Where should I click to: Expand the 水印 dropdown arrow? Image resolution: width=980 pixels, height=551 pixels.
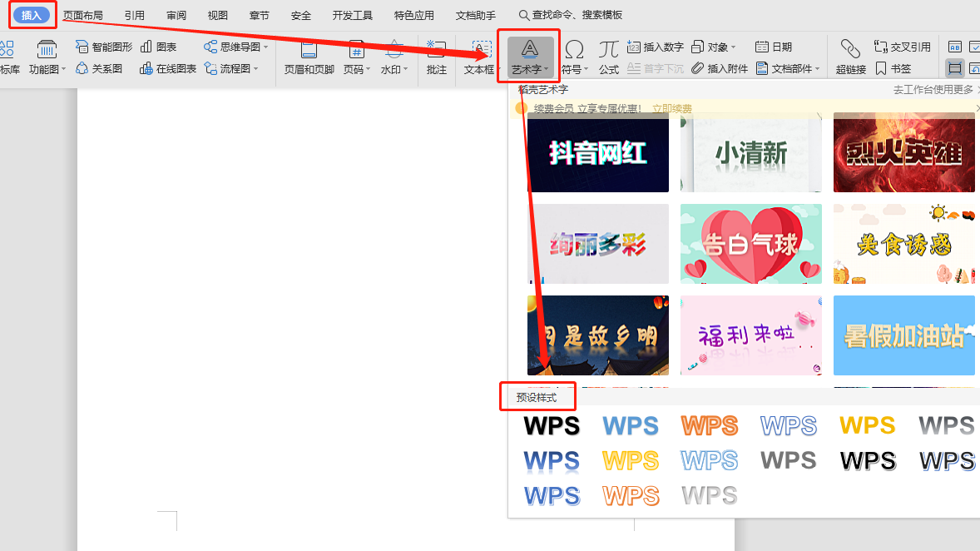tap(406, 69)
